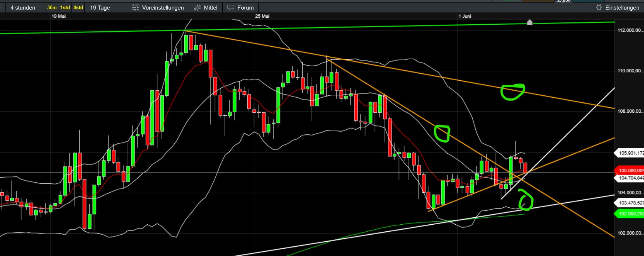Click the 104.000,00 price axis label
644x256 pixels.
tap(630, 192)
